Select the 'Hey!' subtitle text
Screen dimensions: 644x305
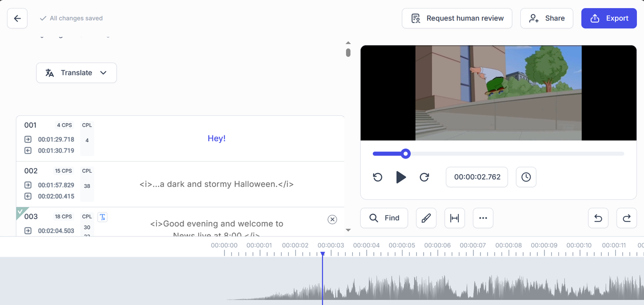click(216, 138)
